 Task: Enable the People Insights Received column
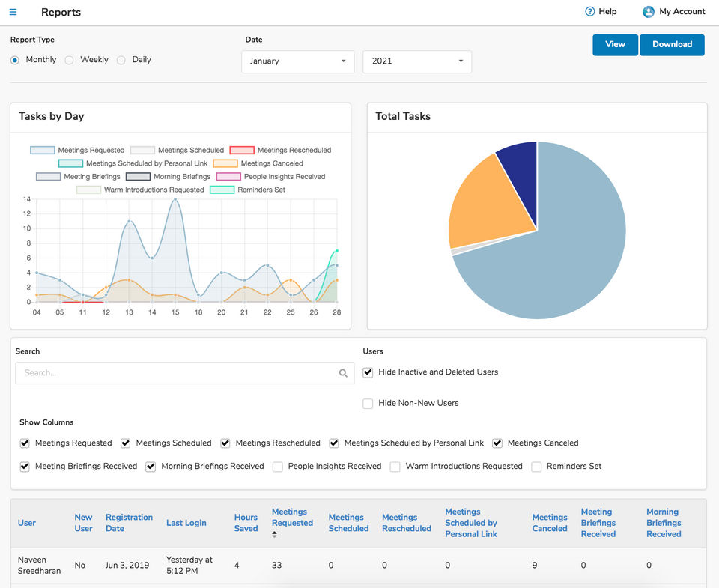point(278,467)
